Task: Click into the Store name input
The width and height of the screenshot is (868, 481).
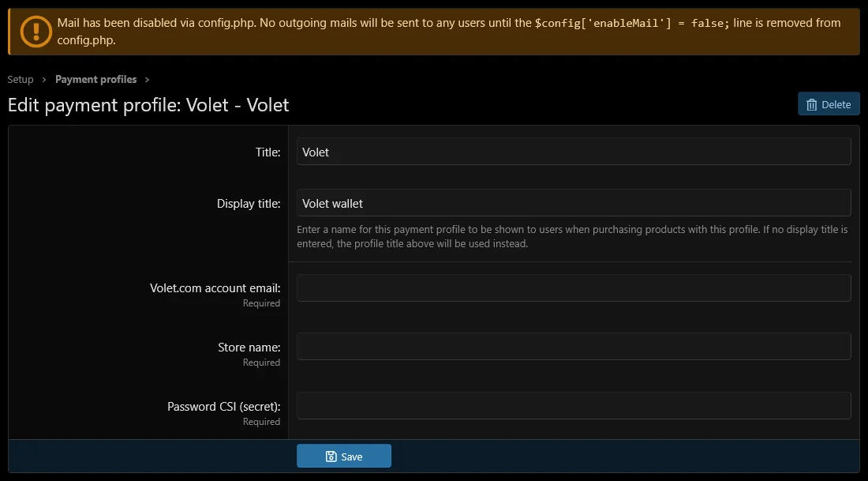Action: coord(574,347)
